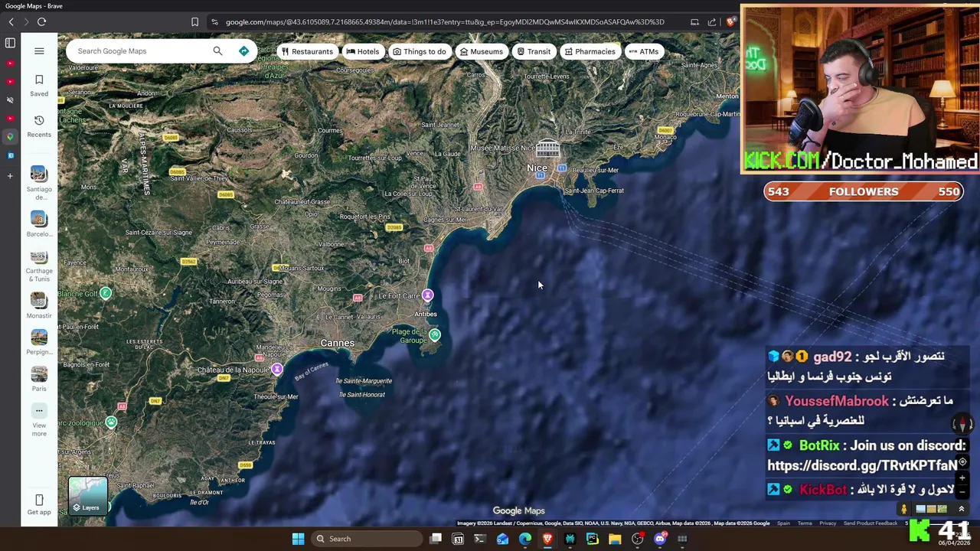Click the Cannes city label on map
This screenshot has width=980, height=551.
[x=338, y=343]
